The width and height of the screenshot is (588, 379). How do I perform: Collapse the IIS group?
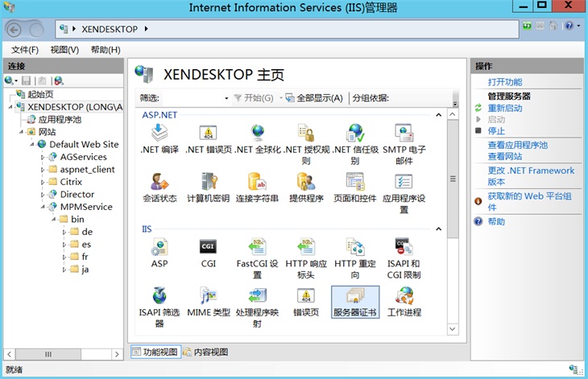coord(438,229)
